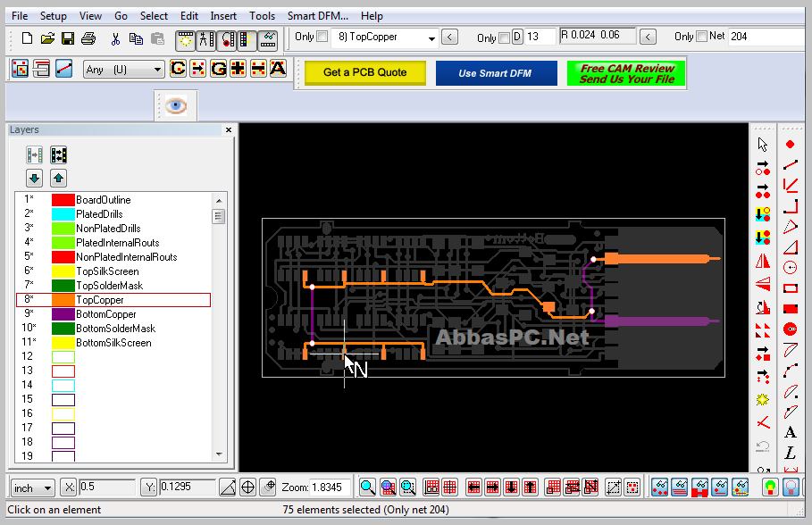Click the green light bulb highlight icon

pyautogui.click(x=770, y=487)
